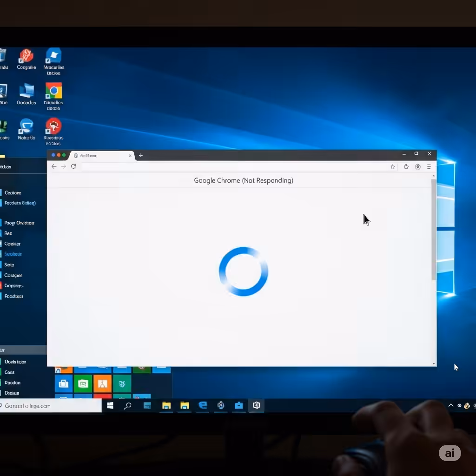Image resolution: width=476 pixels, height=476 pixels.
Task: Select 'Recdetu Gdiag)' in the Start menu
Action: [x=20, y=203]
